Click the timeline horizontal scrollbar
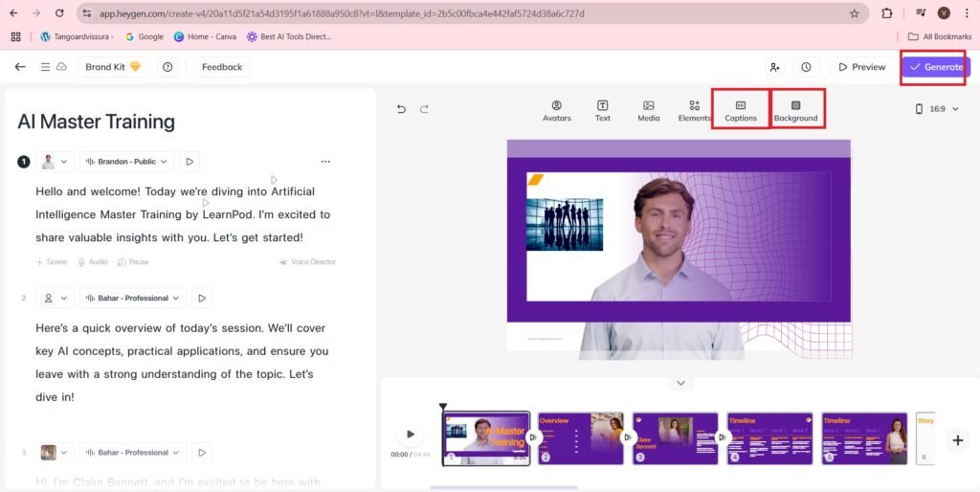 503,487
